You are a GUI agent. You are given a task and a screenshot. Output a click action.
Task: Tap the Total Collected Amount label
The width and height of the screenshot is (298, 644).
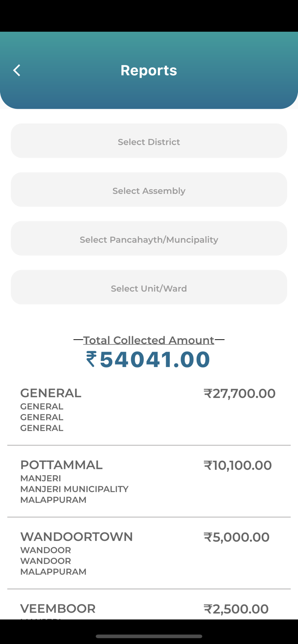pos(149,340)
